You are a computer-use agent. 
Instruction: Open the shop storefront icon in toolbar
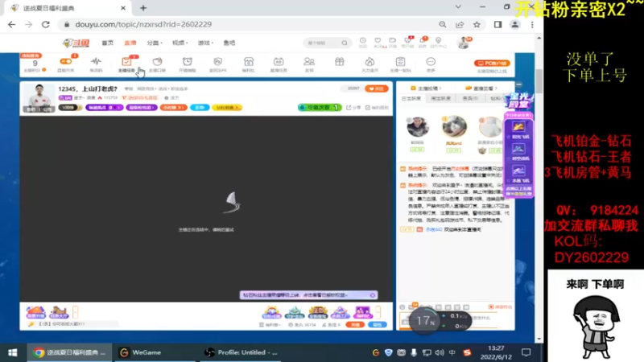249,62
